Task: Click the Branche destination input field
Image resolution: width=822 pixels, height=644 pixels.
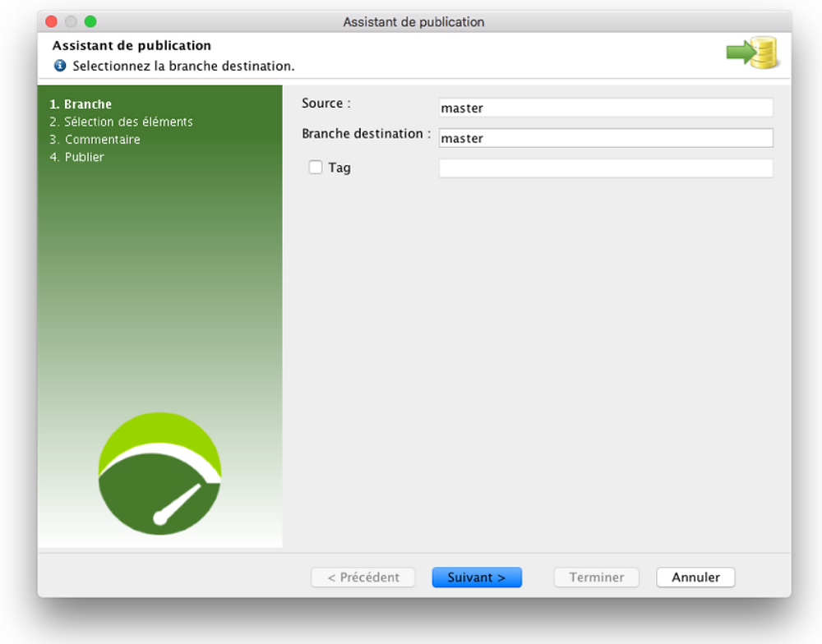Action: pyautogui.click(x=606, y=138)
